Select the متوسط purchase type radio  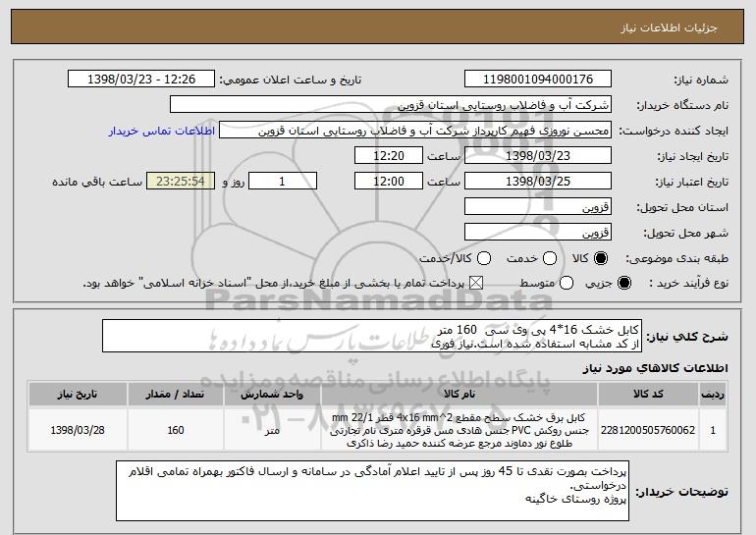(x=567, y=283)
